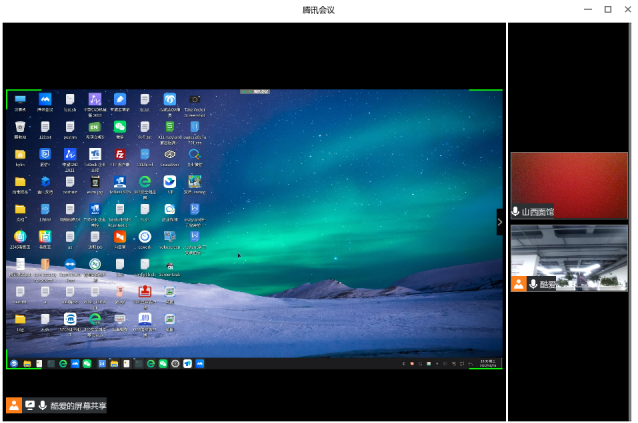The image size is (638, 423).
Task: Open the Trash bin icon on shared desktop
Action: coord(20,127)
